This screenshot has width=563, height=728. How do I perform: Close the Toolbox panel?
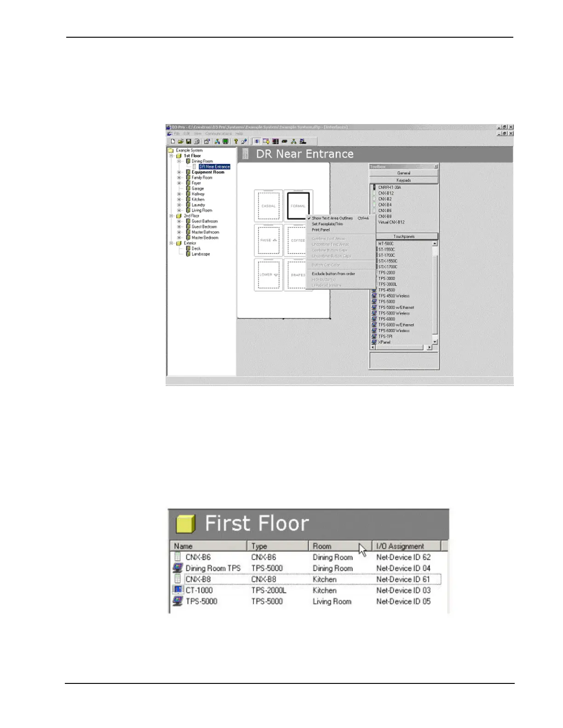tap(436, 166)
